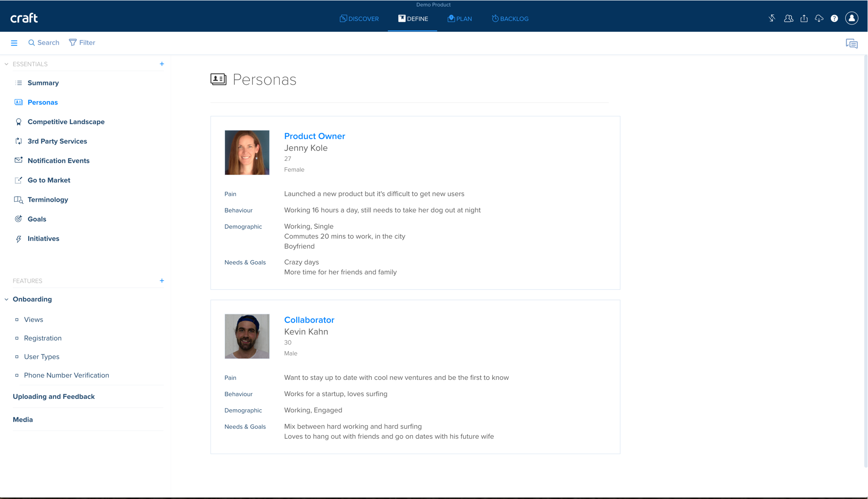This screenshot has height=499, width=868.
Task: Switch to the Backlog tab
Action: coord(510,19)
